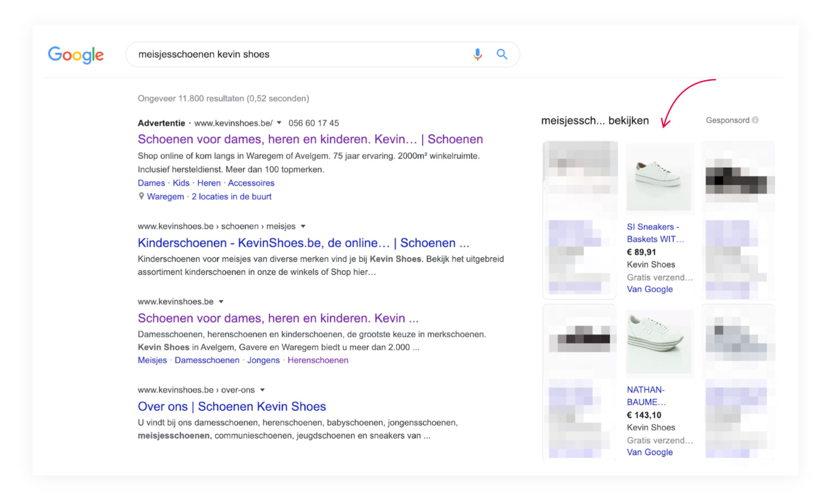The image size is (825, 504).
Task: Click Van Google under SI Sneakers
Action: tap(650, 289)
